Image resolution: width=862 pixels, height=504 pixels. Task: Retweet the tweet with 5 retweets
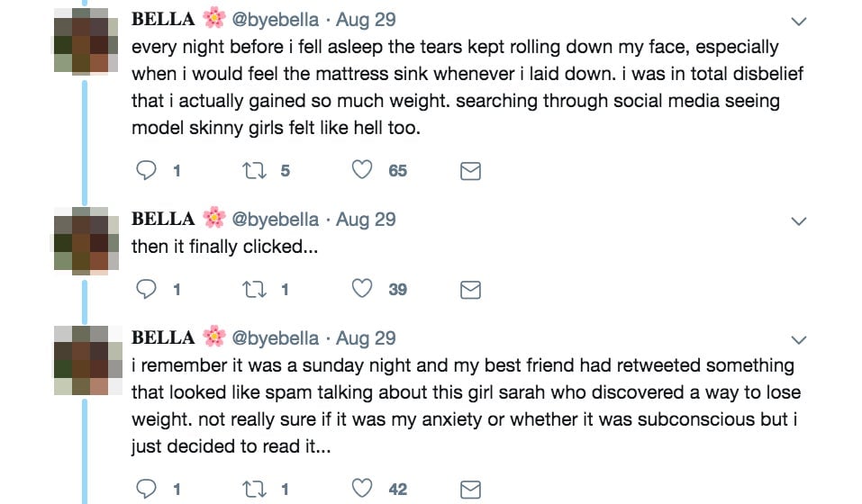point(255,170)
